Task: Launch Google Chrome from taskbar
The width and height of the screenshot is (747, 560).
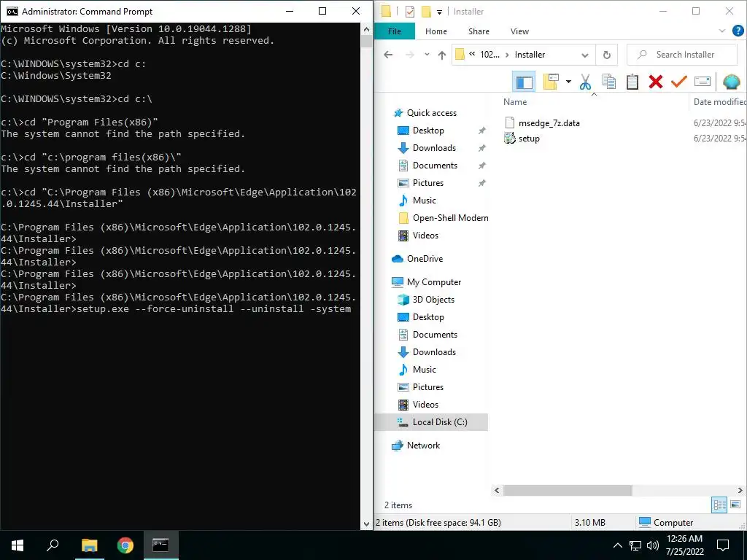Action: [125, 545]
